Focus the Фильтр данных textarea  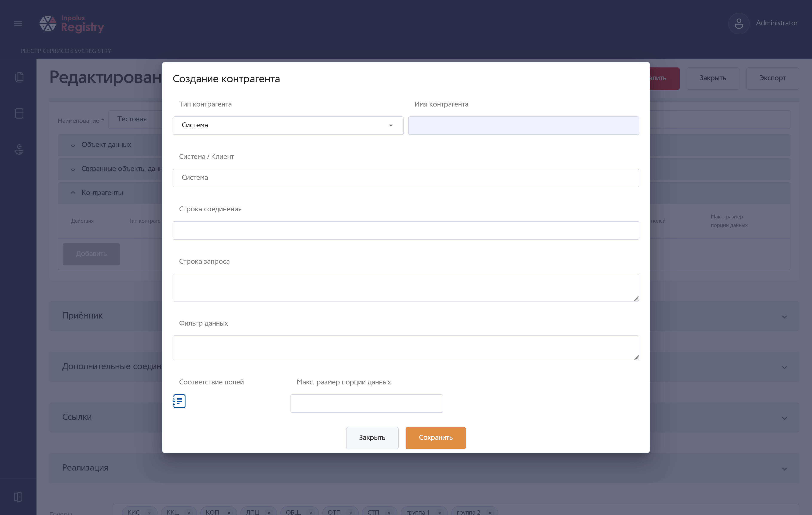(x=406, y=348)
